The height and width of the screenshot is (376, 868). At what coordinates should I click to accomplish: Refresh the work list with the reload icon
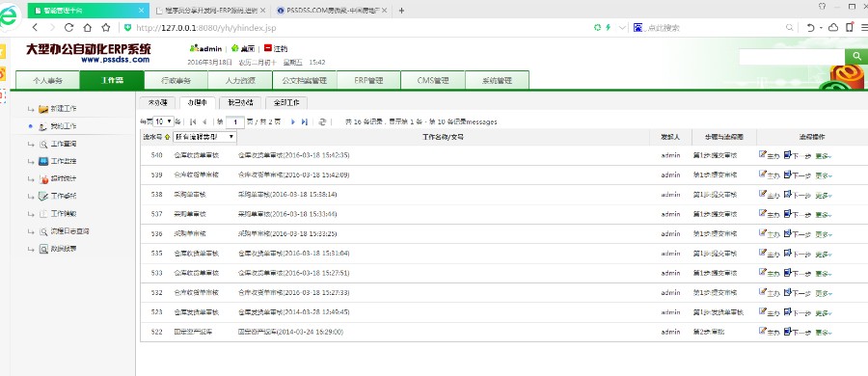322,121
